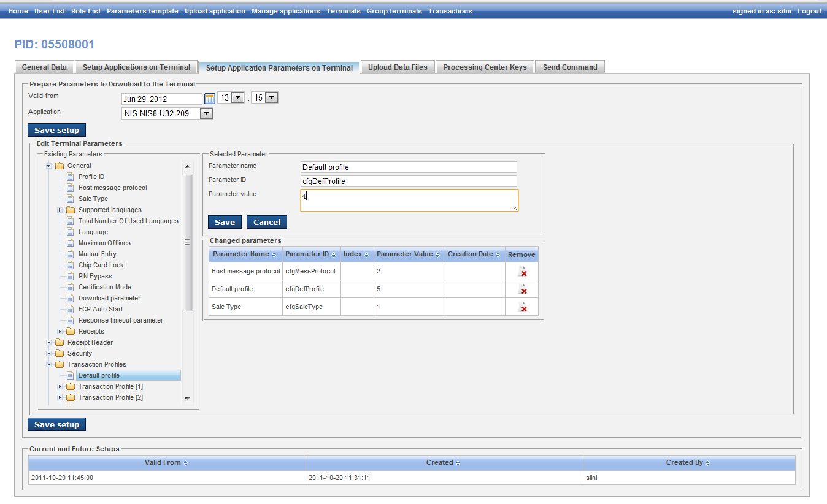Click the Logout link
The image size is (827, 504).
point(809,11)
